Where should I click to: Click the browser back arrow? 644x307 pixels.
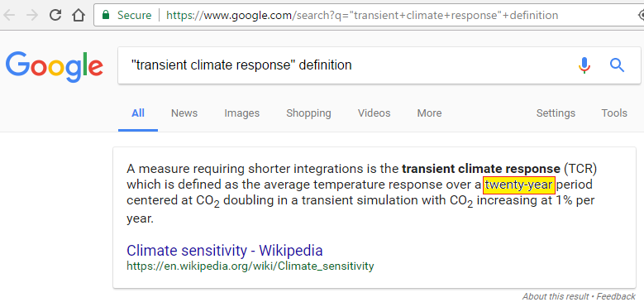[9, 16]
